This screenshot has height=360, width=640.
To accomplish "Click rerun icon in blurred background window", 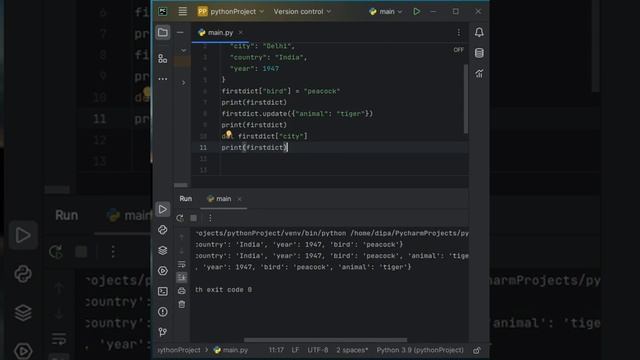I will tap(56, 252).
